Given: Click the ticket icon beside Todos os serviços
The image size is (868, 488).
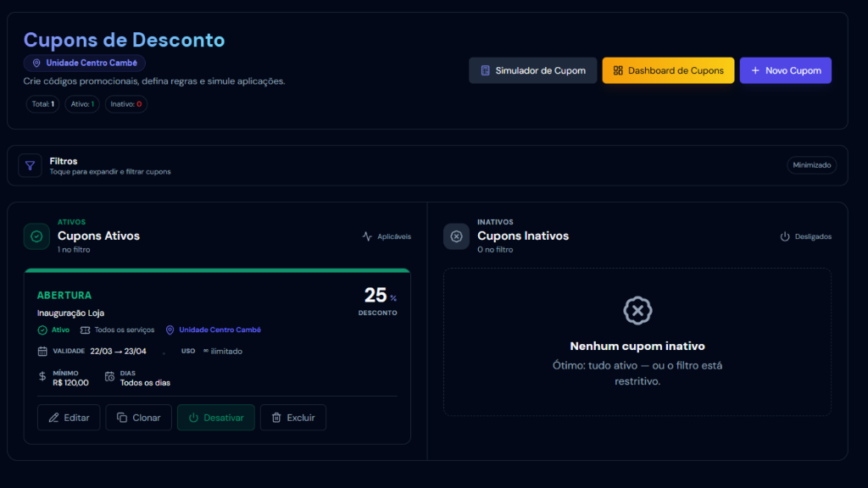Looking at the screenshot, I should pyautogui.click(x=84, y=330).
